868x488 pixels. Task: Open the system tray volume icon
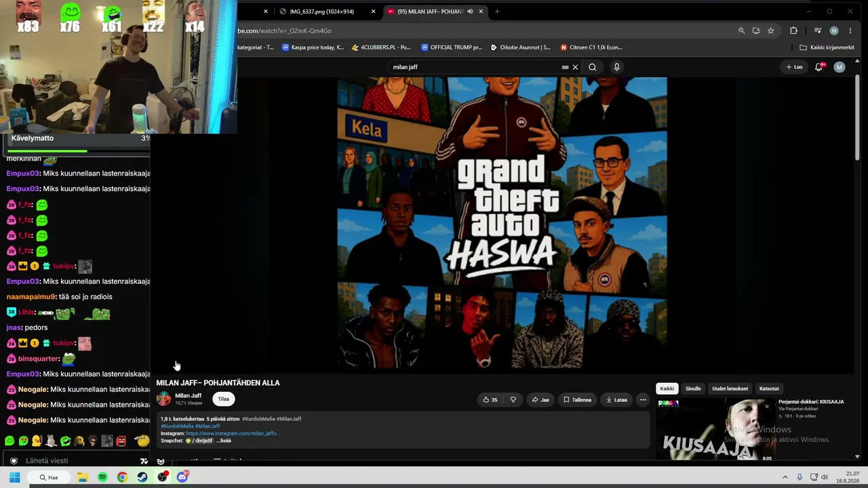click(825, 477)
